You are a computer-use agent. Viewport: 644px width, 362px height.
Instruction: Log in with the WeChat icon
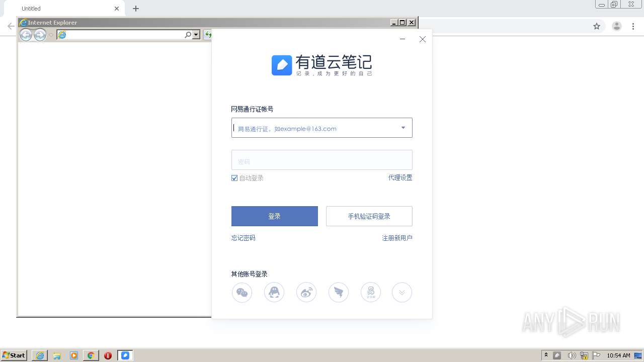[242, 292]
